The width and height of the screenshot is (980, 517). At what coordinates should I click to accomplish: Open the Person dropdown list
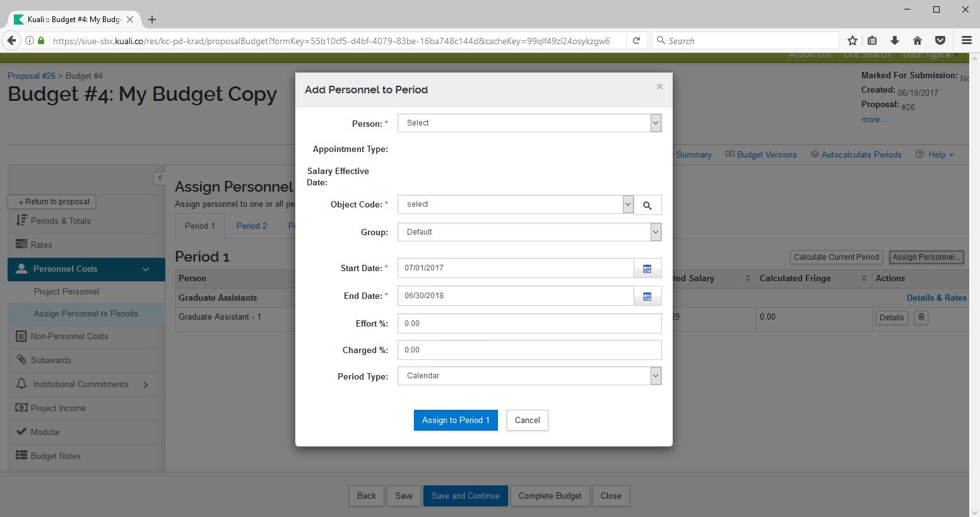point(529,124)
